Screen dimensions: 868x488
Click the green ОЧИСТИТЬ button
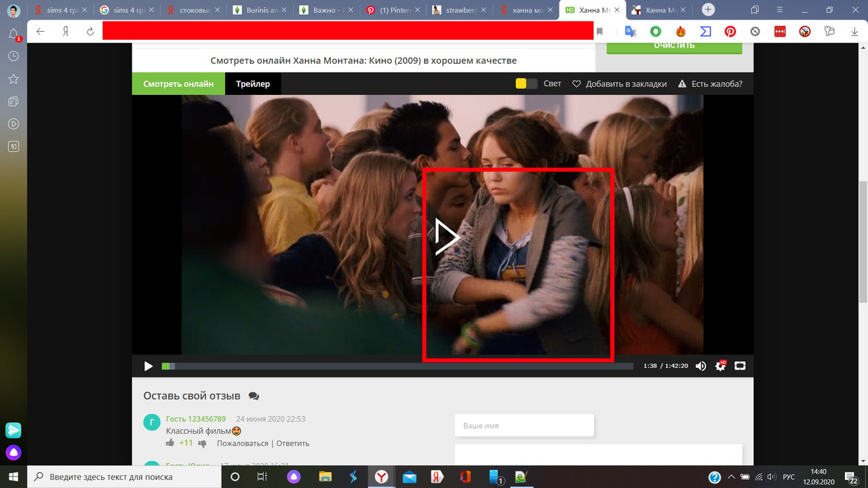click(674, 45)
